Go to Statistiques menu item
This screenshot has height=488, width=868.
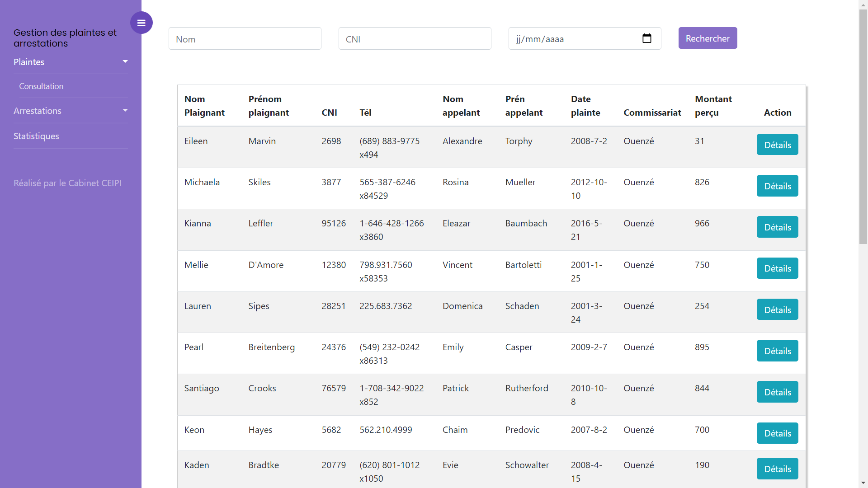(36, 136)
